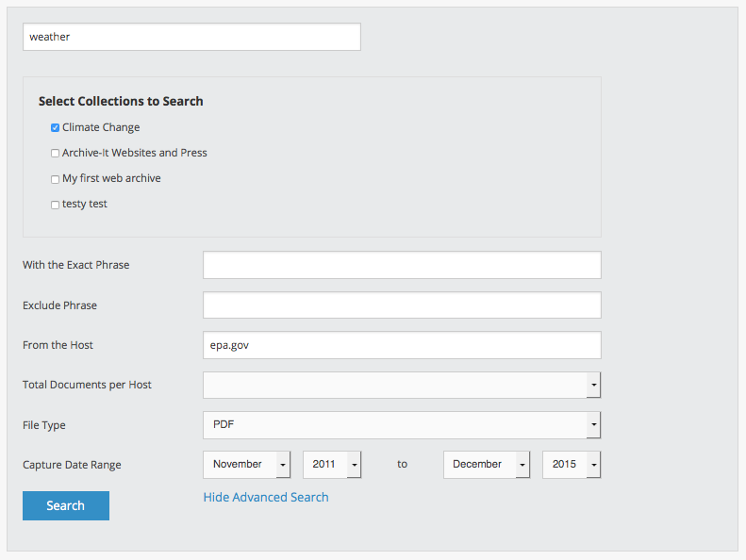
Task: Expand the December end month dropdown
Action: pos(486,465)
